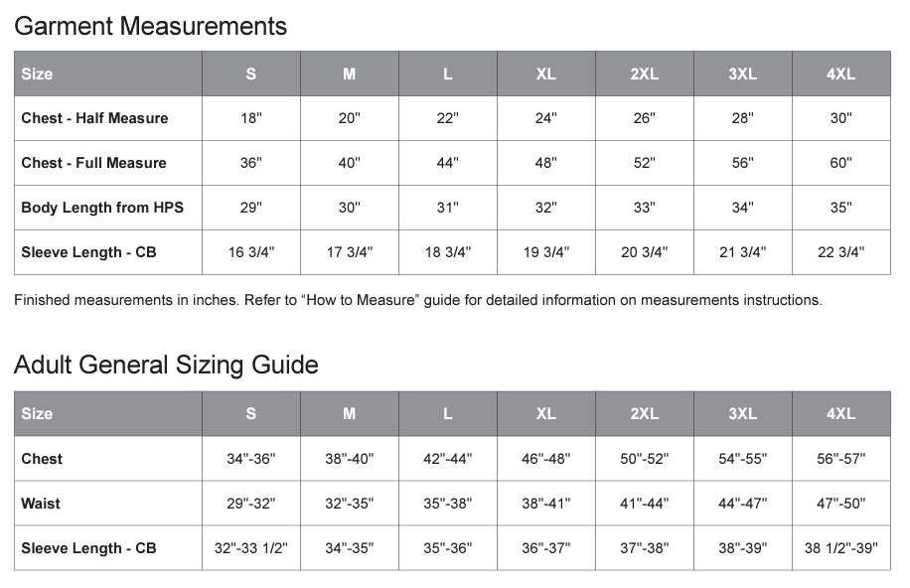Screen dimensions: 910x588
Task: Click the 38"-41" waist range cell
Action: coord(545,504)
